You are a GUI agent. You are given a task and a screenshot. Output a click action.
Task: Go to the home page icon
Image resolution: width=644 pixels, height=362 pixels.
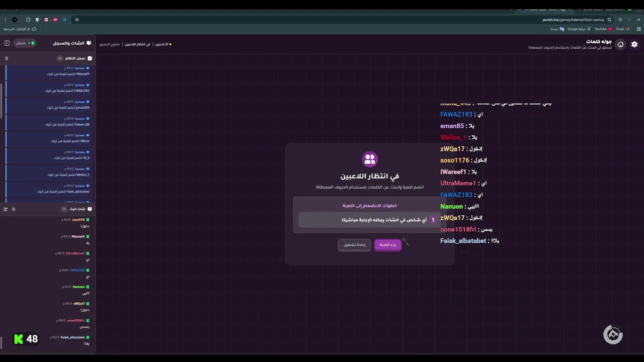pos(620,44)
